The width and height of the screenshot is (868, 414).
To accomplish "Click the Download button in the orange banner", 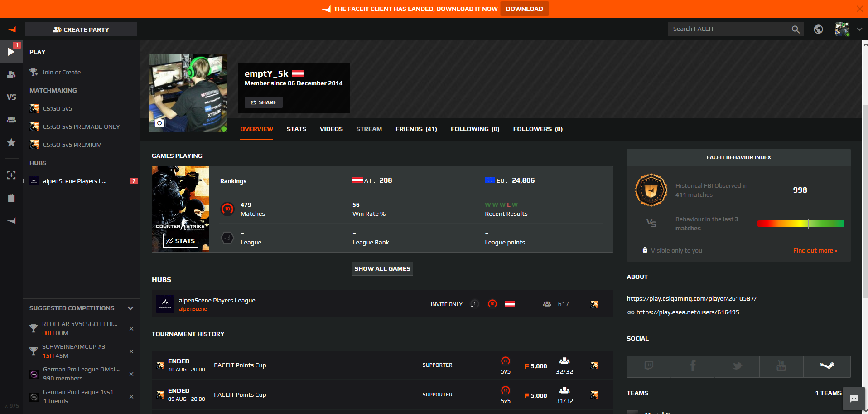I will point(524,9).
